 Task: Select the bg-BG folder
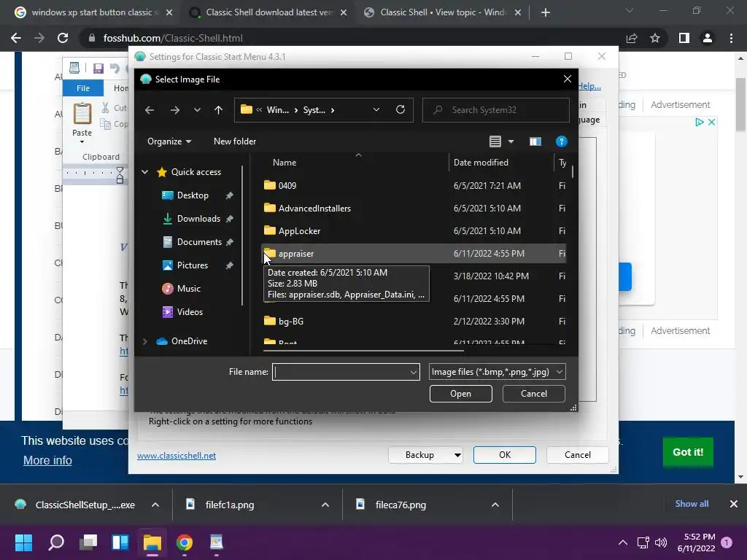click(290, 322)
